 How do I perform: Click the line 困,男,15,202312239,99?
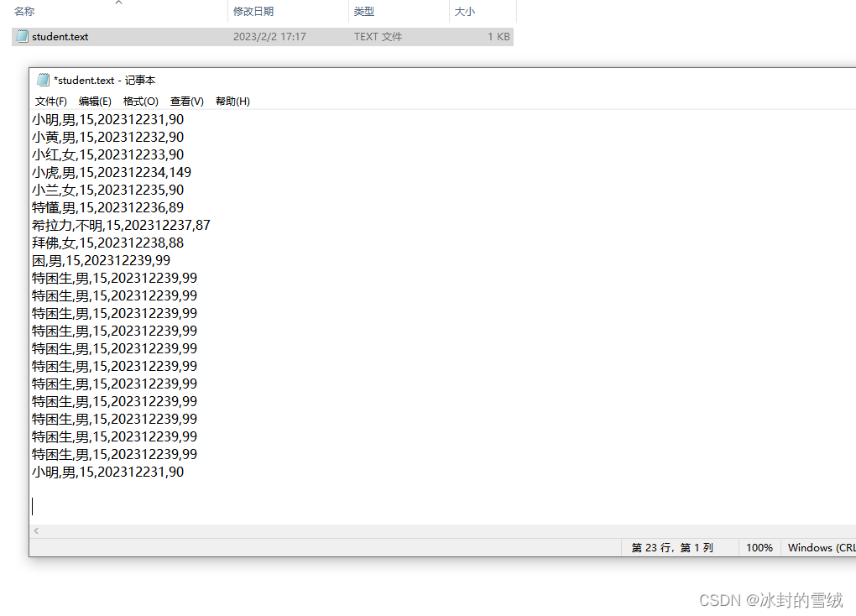[x=101, y=260]
